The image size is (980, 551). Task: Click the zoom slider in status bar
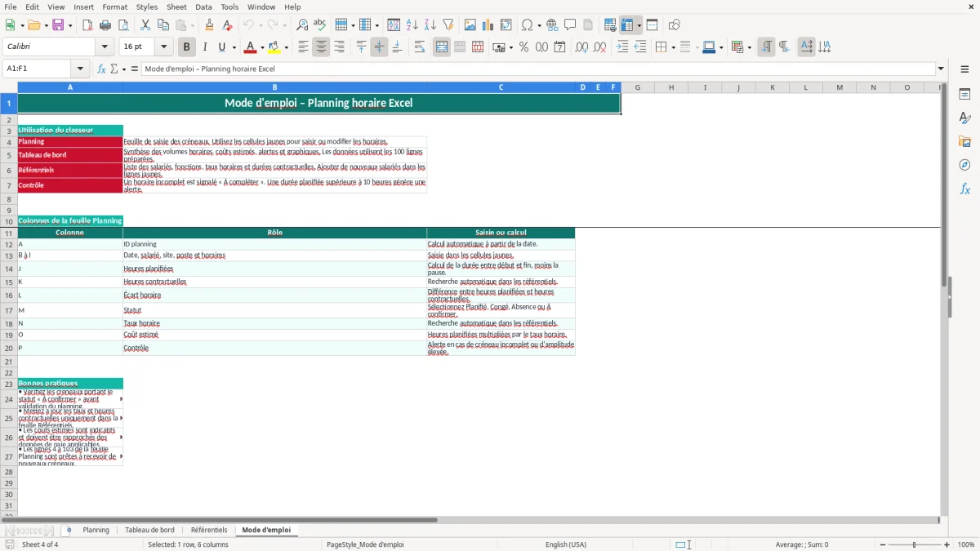point(914,544)
